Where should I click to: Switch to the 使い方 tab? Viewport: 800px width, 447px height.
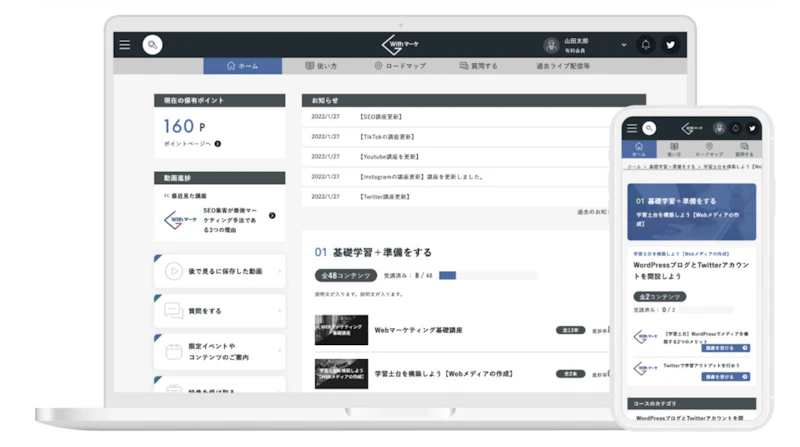(x=321, y=66)
